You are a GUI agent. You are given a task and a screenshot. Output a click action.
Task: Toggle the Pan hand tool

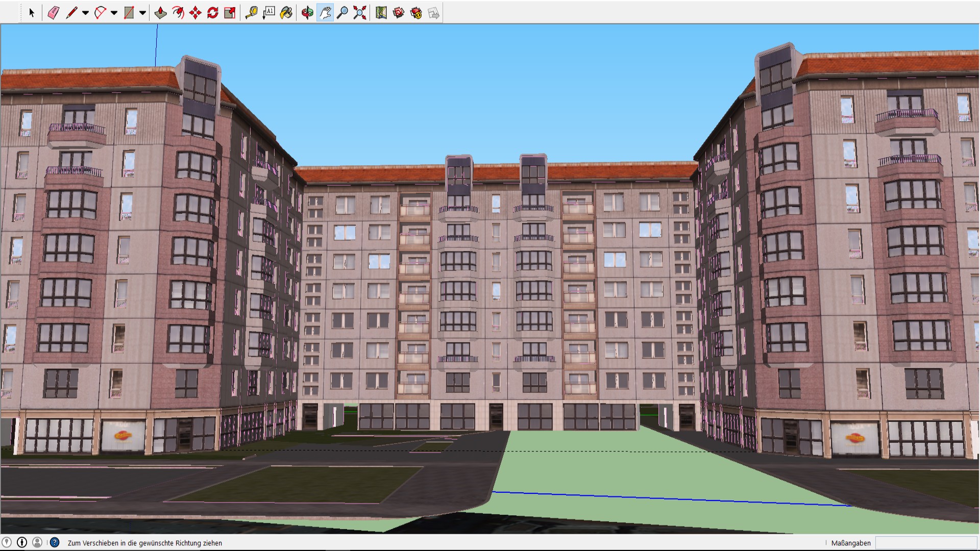(325, 13)
